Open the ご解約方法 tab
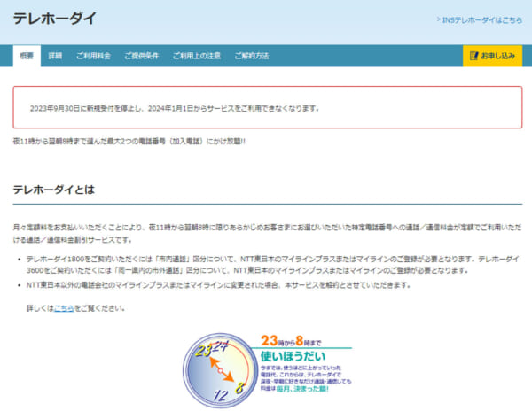 [x=252, y=56]
